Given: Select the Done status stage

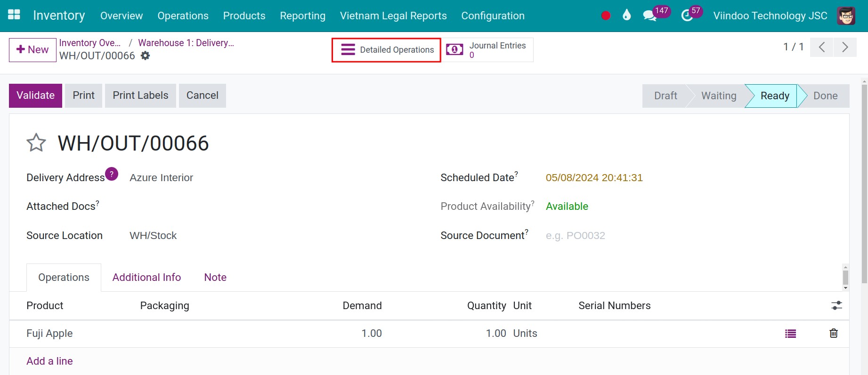Looking at the screenshot, I should click(825, 96).
